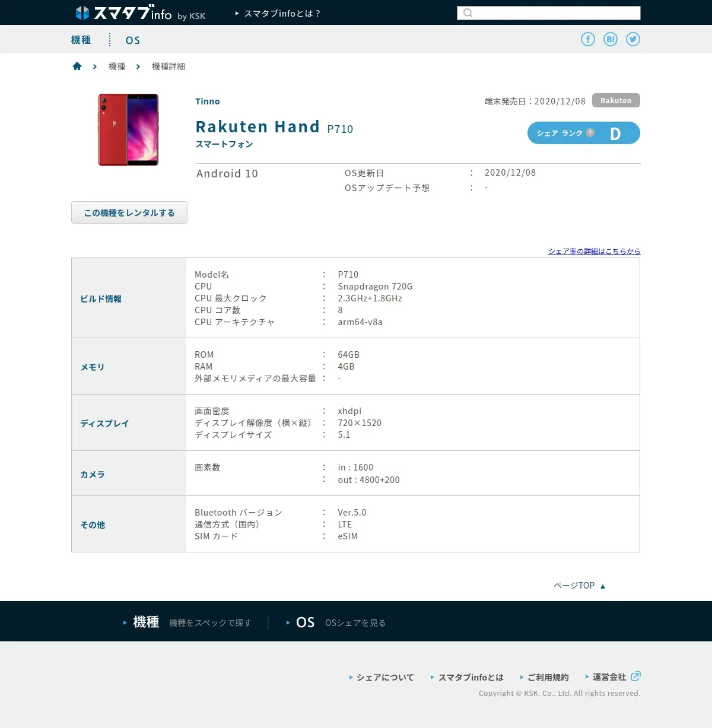Go to home via breadcrumb house icon
The height and width of the screenshot is (728, 712).
coord(77,66)
